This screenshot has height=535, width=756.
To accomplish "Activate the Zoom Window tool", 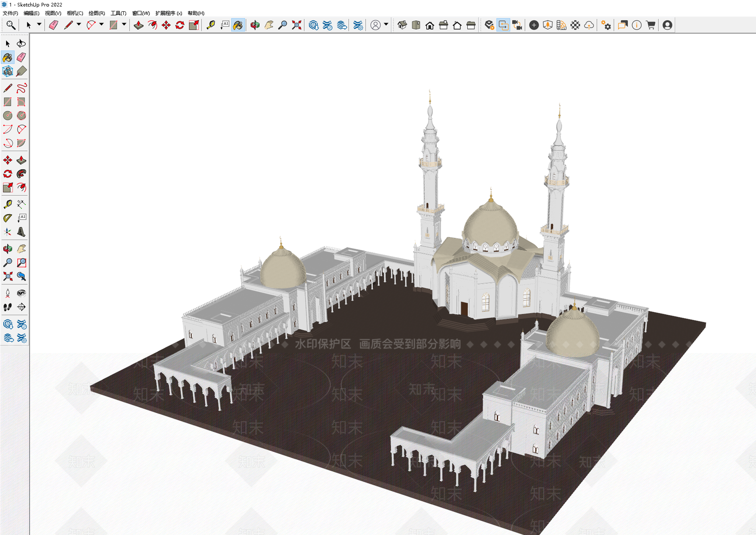I will pos(21,262).
